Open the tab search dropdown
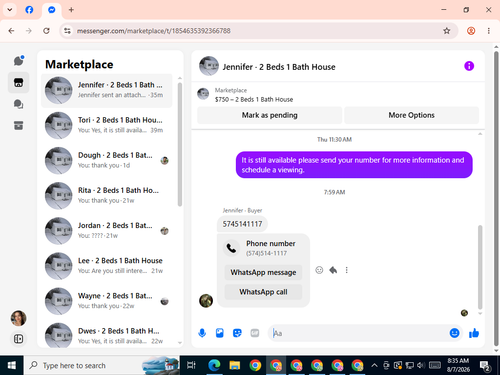 point(10,10)
